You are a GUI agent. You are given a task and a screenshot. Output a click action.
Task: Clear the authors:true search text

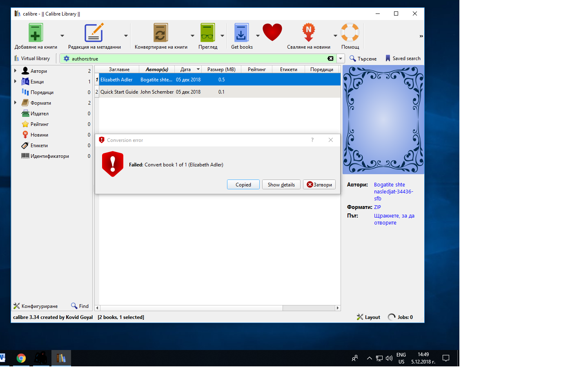pyautogui.click(x=330, y=58)
